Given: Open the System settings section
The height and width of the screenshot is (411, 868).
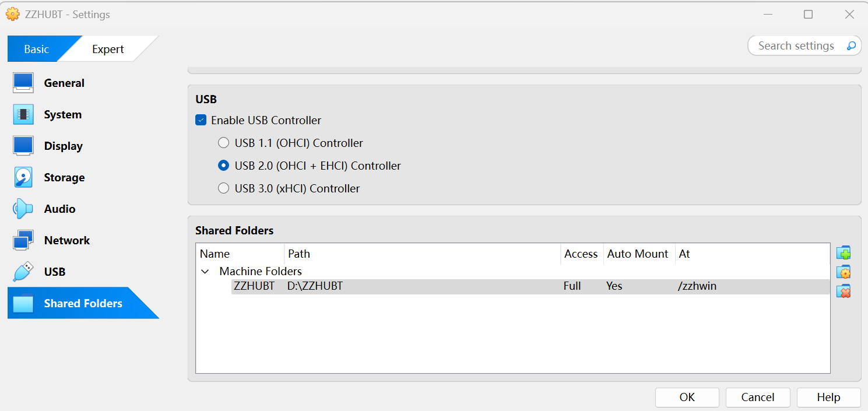Looking at the screenshot, I should pyautogui.click(x=62, y=115).
